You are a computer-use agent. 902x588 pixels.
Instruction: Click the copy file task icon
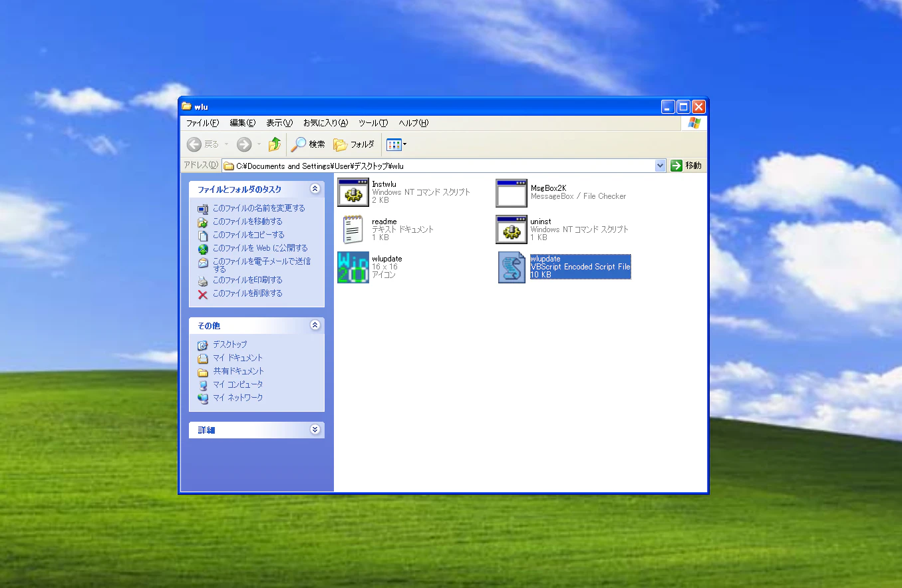pos(203,235)
